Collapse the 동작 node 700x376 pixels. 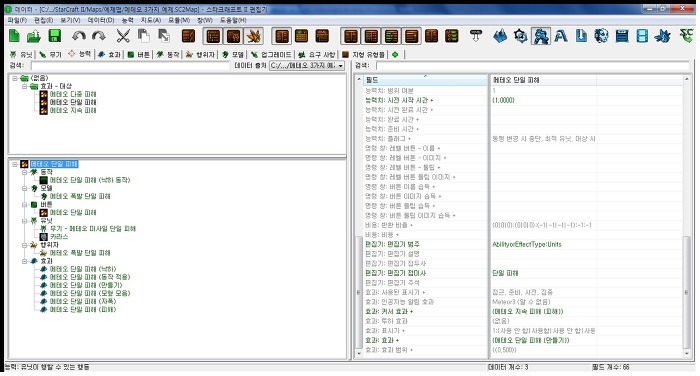(25, 172)
